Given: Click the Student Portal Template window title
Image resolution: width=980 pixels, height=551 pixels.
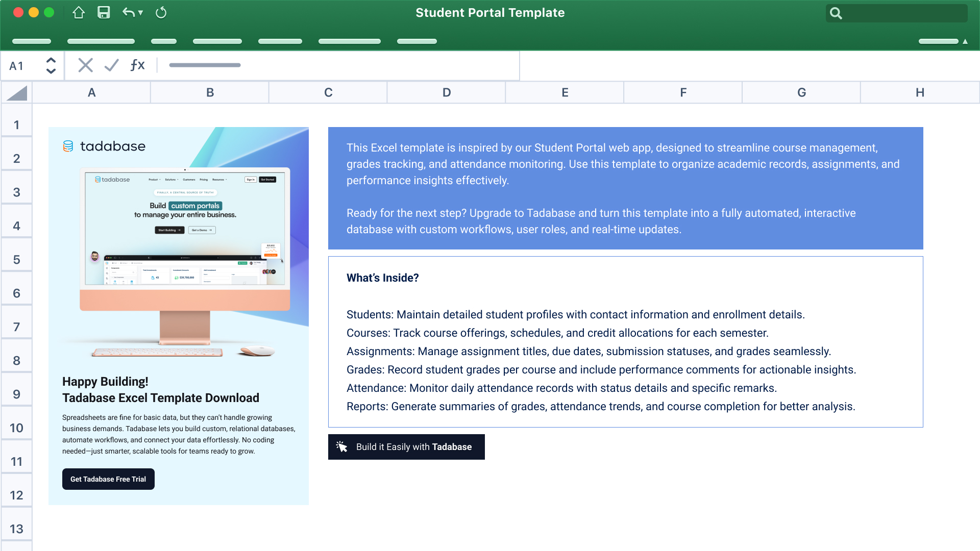Looking at the screenshot, I should click(x=490, y=13).
